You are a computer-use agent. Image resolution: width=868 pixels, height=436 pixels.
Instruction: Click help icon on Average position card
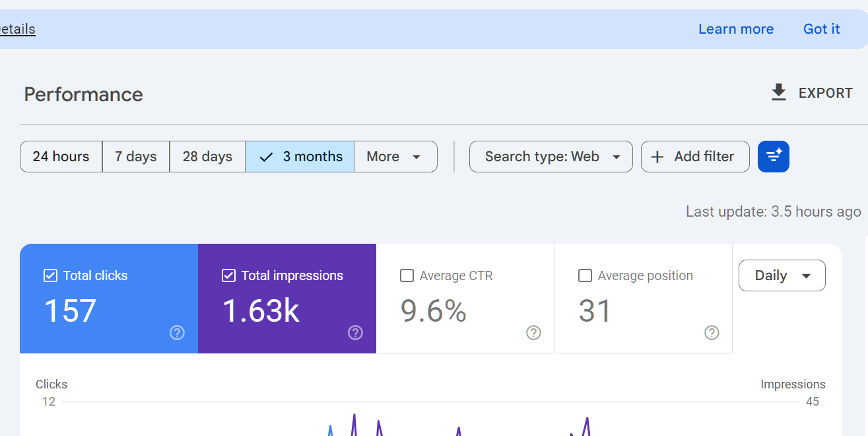712,333
